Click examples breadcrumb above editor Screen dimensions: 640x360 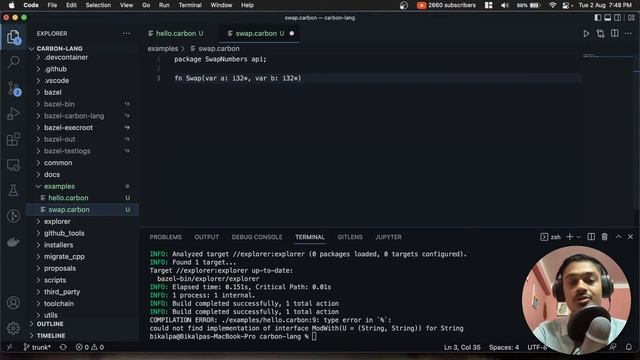[x=162, y=49]
